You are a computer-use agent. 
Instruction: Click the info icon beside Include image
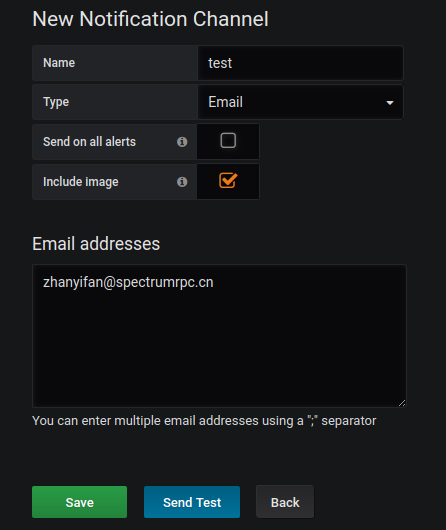(182, 182)
